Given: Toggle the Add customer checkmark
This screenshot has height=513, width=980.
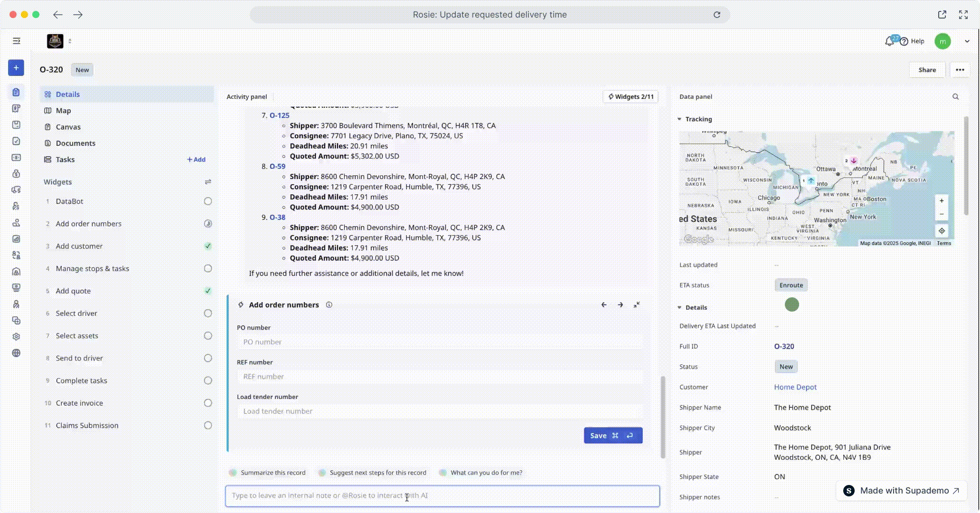Looking at the screenshot, I should click(207, 246).
